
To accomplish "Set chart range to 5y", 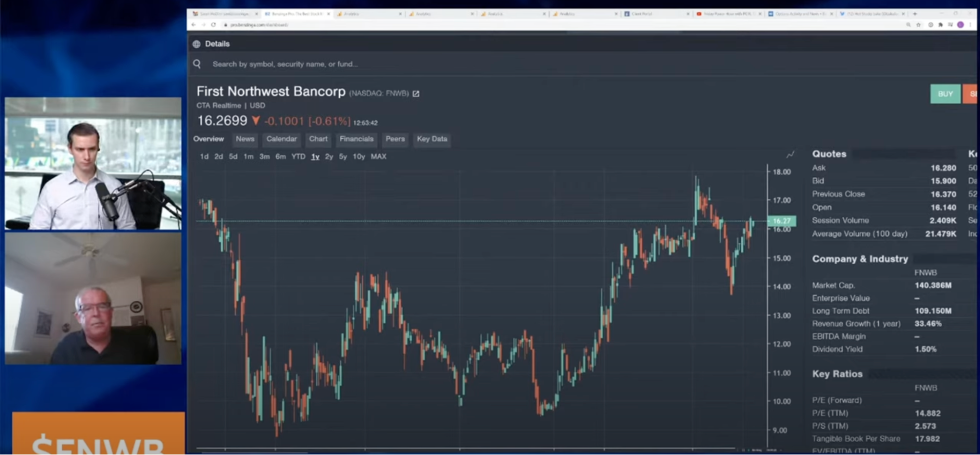I will (x=343, y=156).
